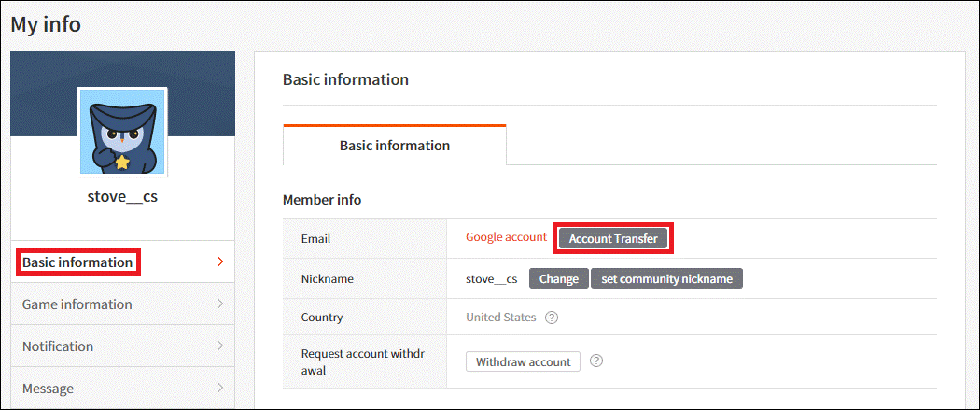
Task: Select the Basic information tab
Action: 395,146
